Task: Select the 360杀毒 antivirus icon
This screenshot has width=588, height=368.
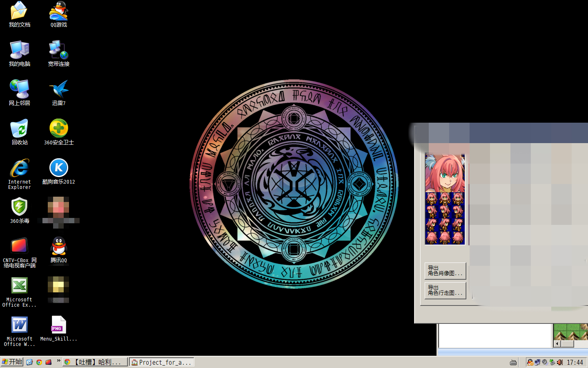Action: click(x=19, y=211)
